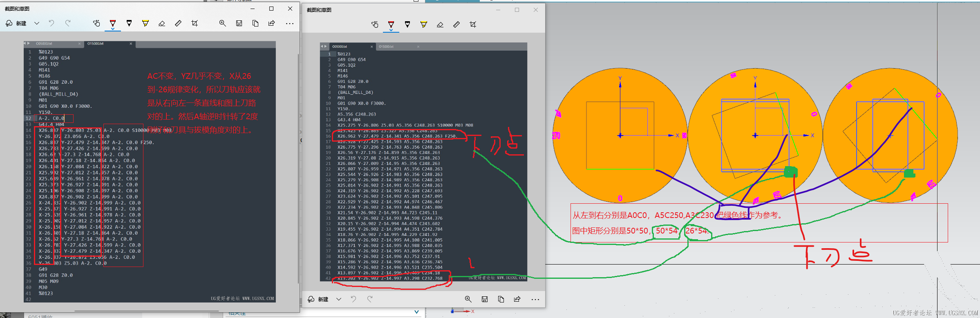Show the ruler tool in left window
Screen dimensions: 980x318
tap(178, 23)
